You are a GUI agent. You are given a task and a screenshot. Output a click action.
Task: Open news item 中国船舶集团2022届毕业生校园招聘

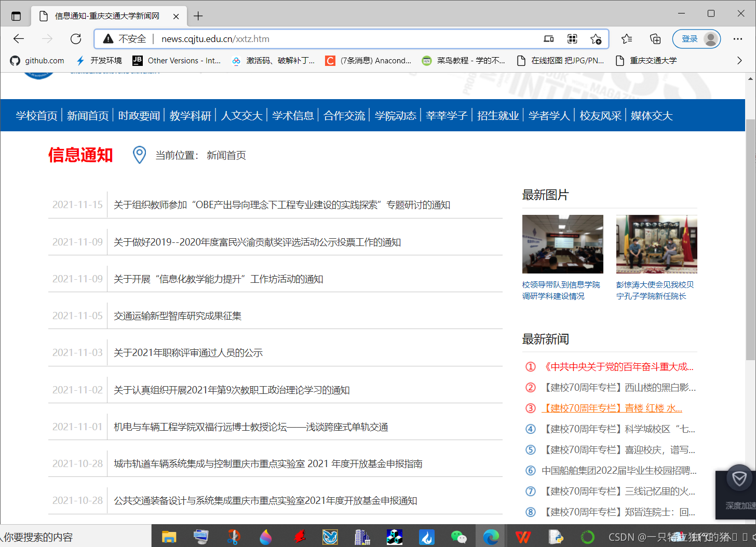click(x=619, y=471)
